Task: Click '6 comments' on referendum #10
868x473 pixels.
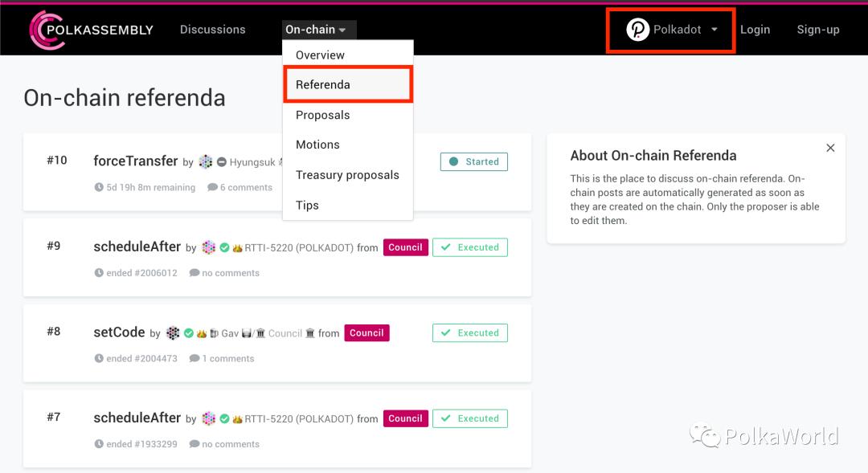Action: (247, 188)
